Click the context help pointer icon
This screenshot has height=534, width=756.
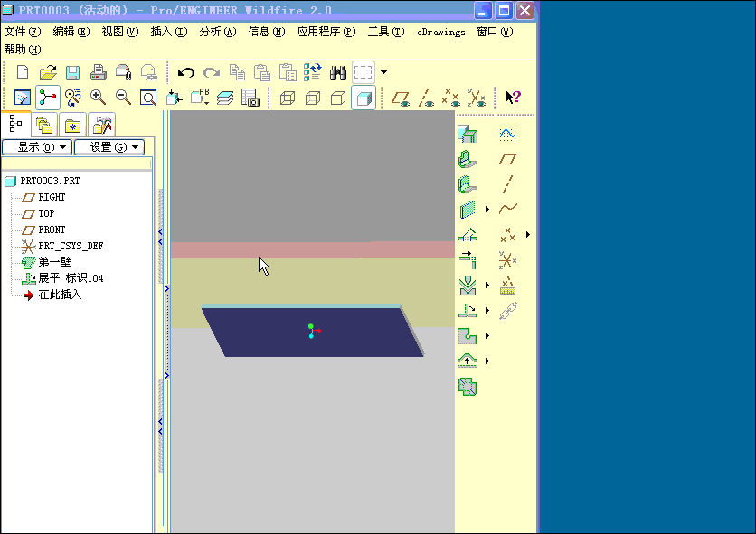(x=513, y=98)
